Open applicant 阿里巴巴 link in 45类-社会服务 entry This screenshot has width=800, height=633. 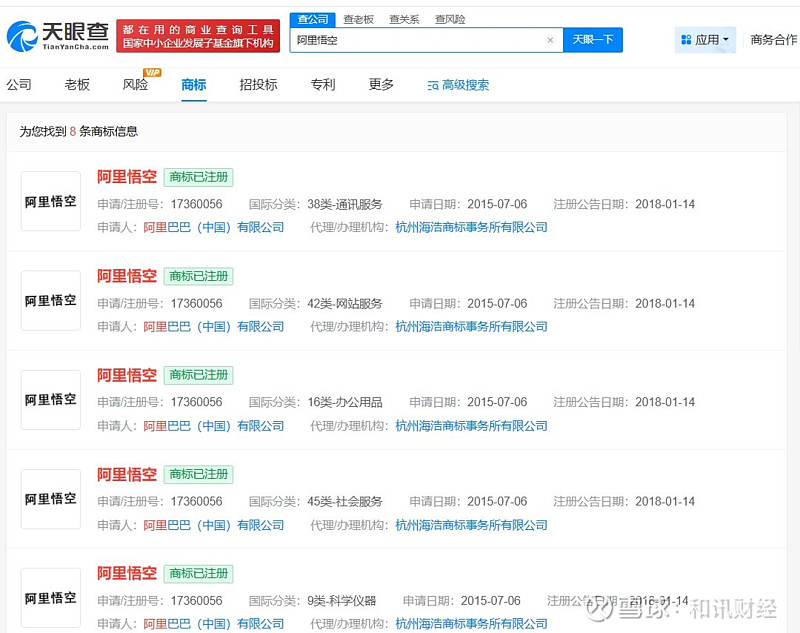tap(214, 525)
